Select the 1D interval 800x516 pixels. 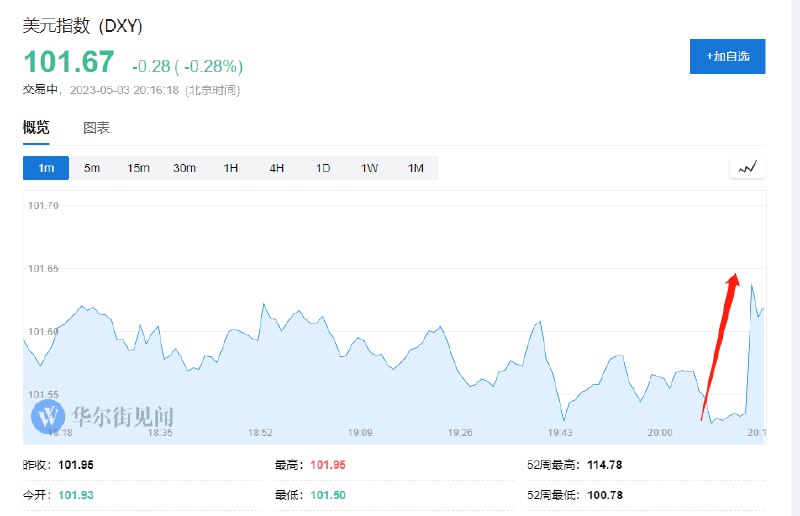pyautogui.click(x=323, y=168)
